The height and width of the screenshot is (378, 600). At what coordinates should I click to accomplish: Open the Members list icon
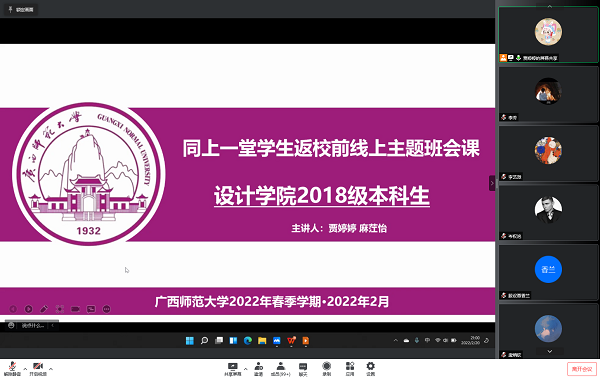pos(281,369)
